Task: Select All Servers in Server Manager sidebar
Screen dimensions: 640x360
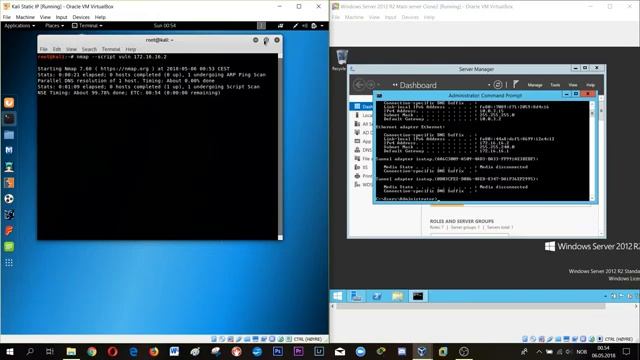Action: click(x=362, y=124)
